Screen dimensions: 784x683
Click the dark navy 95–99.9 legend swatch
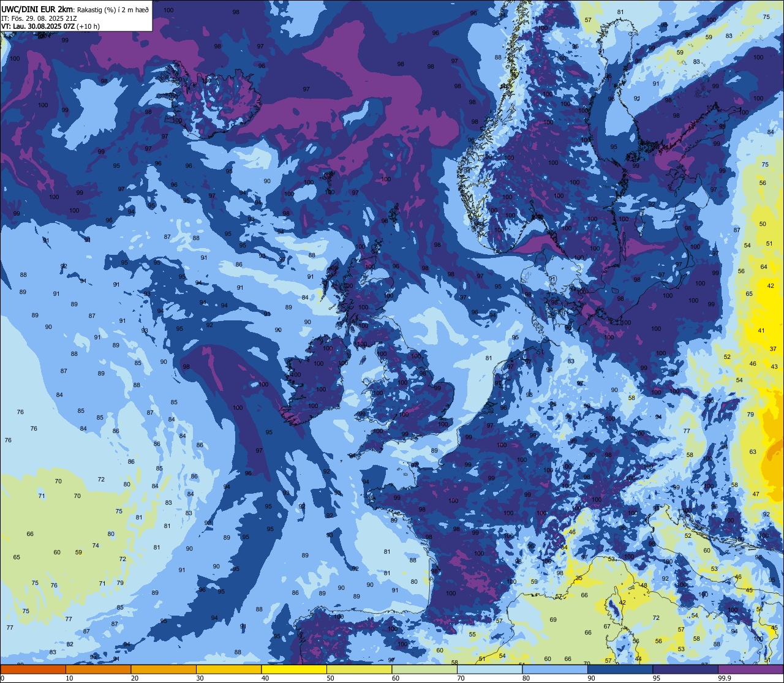click(685, 670)
